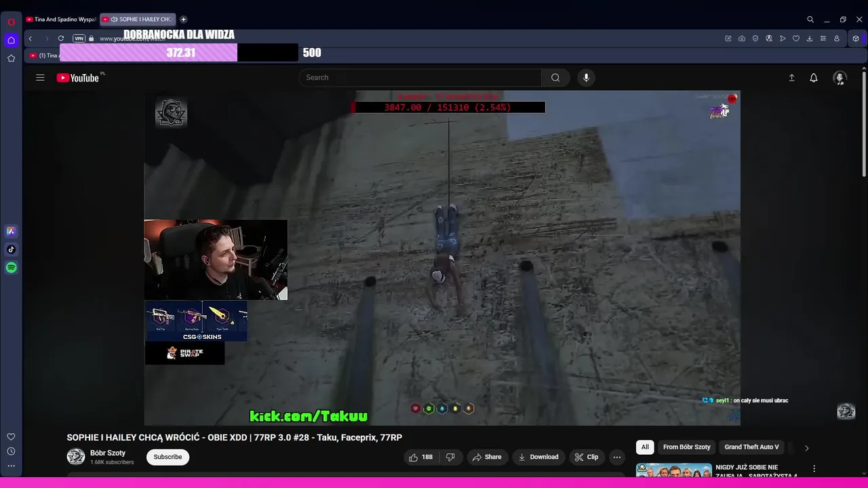868x488 pixels.
Task: Open the history clock icon in sidebar
Action: click(11, 451)
